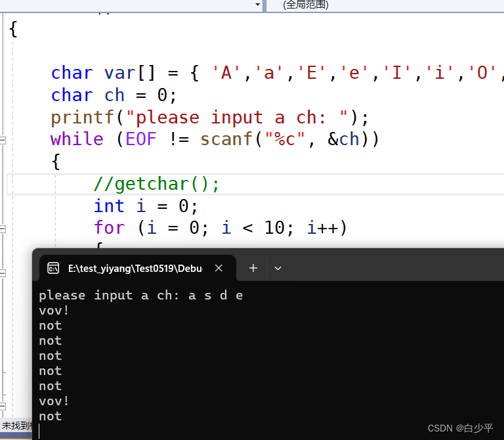Click the printf "please input a ch: " line

(x=209, y=118)
